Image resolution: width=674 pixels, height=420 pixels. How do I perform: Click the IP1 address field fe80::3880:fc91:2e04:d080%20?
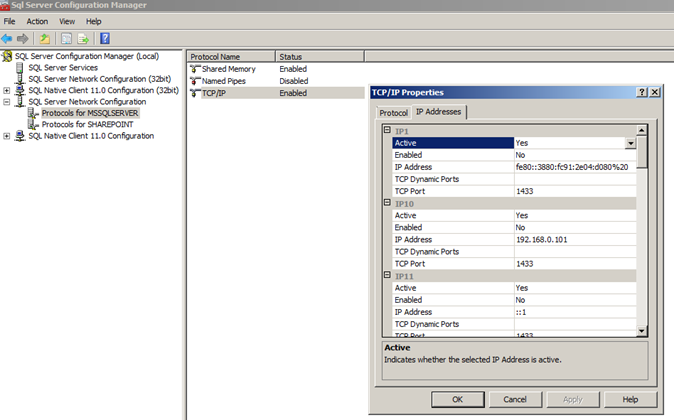tap(575, 167)
